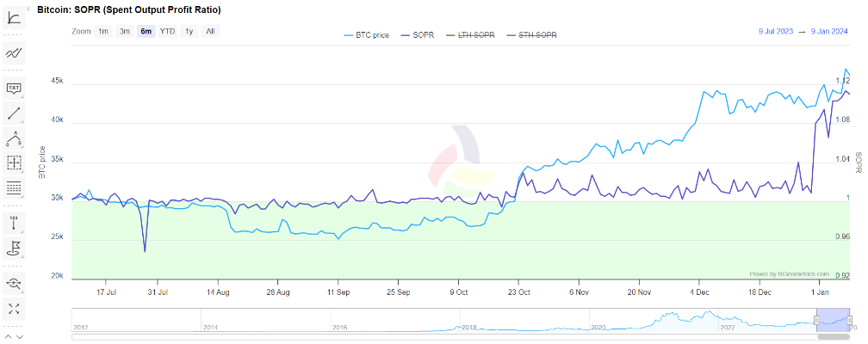Image resolution: width=868 pixels, height=344 pixels.
Task: Select the double-line price indicator tool
Action: [14, 53]
